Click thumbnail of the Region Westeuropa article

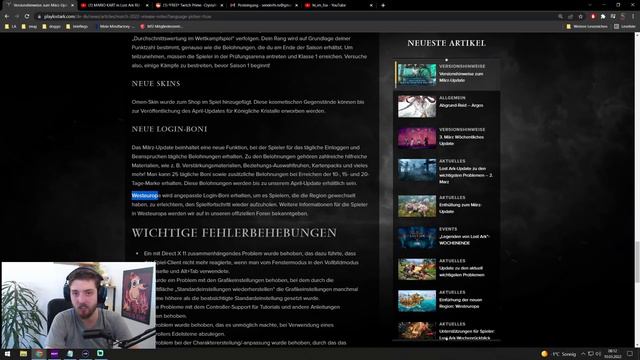[x=417, y=301]
